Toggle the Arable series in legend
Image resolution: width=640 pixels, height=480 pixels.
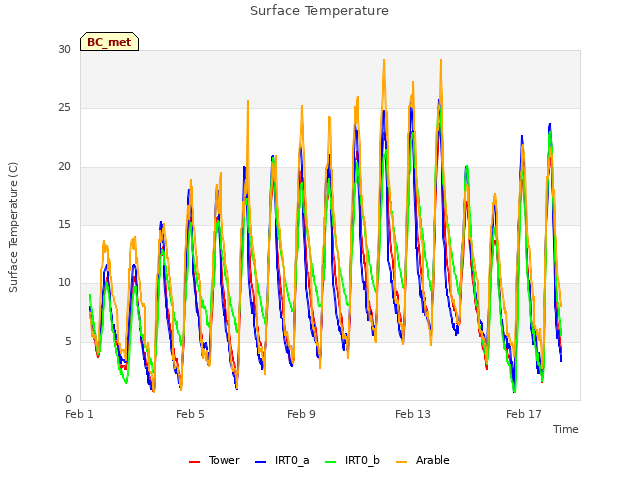point(432,460)
